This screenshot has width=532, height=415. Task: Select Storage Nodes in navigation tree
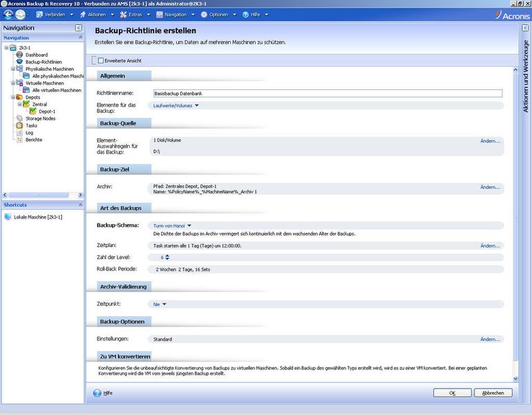click(x=40, y=118)
